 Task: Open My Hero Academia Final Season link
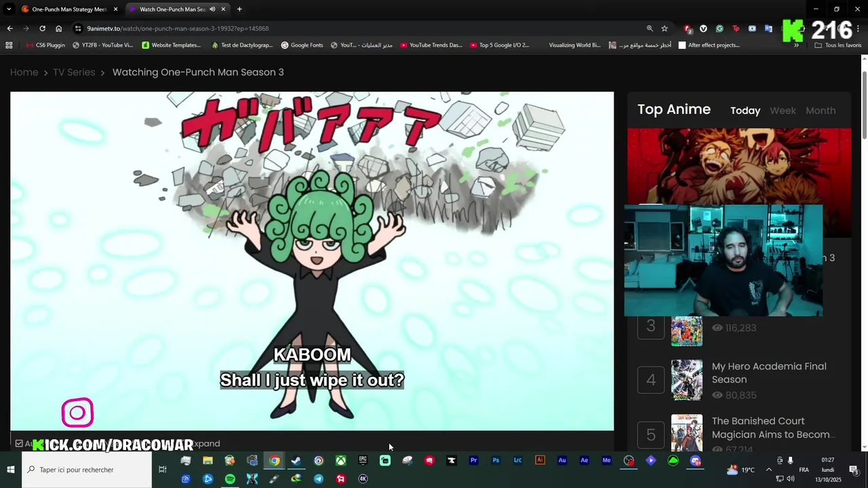point(769,373)
